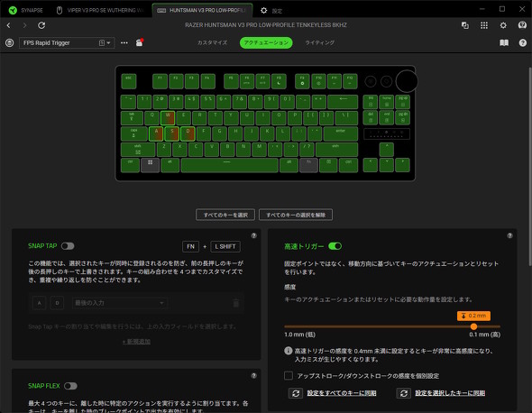Click the L SHIFT shortcut box
This screenshot has height=413, width=532.
[x=225, y=246]
